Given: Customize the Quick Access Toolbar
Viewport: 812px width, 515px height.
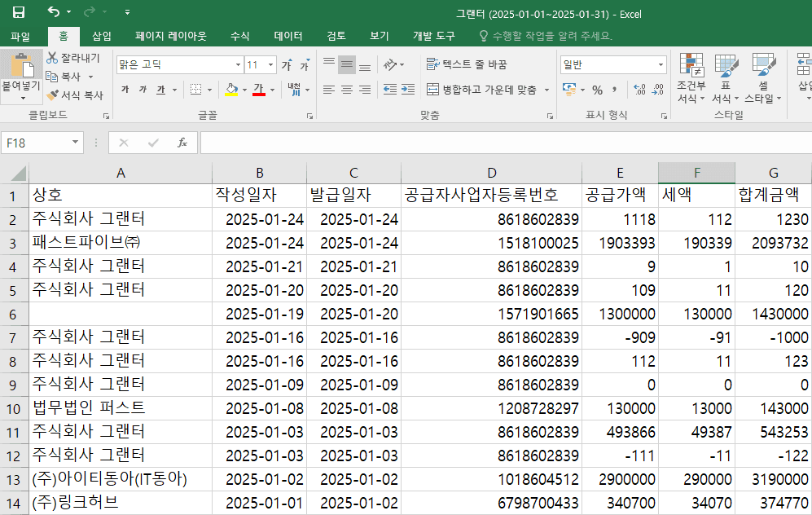Looking at the screenshot, I should tap(127, 12).
